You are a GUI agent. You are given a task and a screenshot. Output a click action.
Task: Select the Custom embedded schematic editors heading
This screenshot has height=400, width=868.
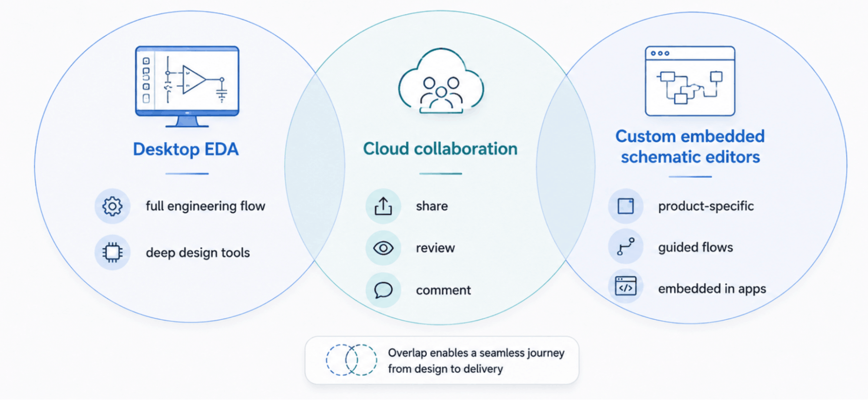690,147
